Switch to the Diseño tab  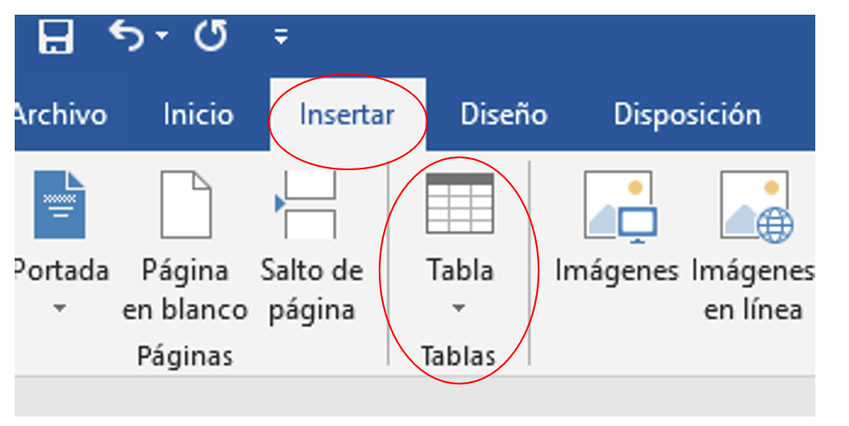(504, 115)
